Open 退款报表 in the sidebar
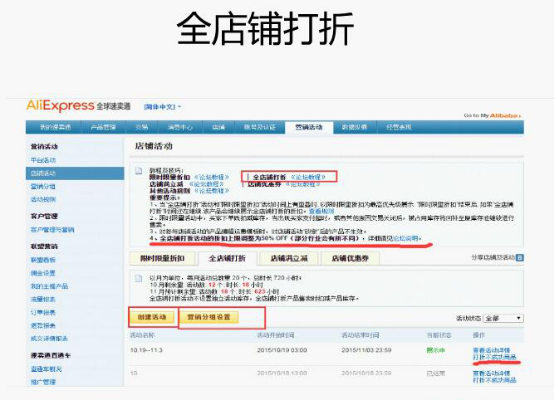The image size is (555, 401). coord(43,325)
